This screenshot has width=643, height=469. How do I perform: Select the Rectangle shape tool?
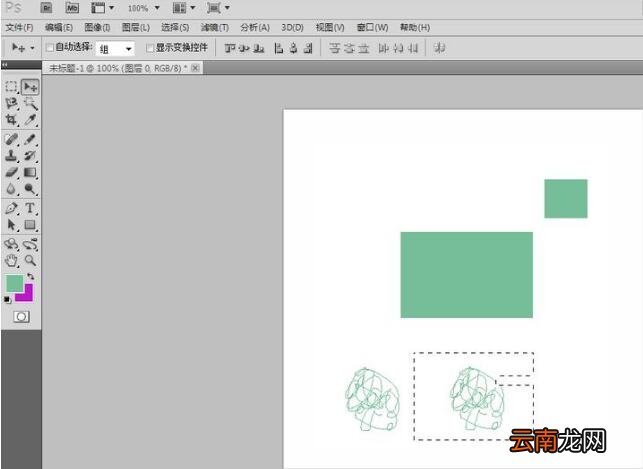[x=30, y=225]
